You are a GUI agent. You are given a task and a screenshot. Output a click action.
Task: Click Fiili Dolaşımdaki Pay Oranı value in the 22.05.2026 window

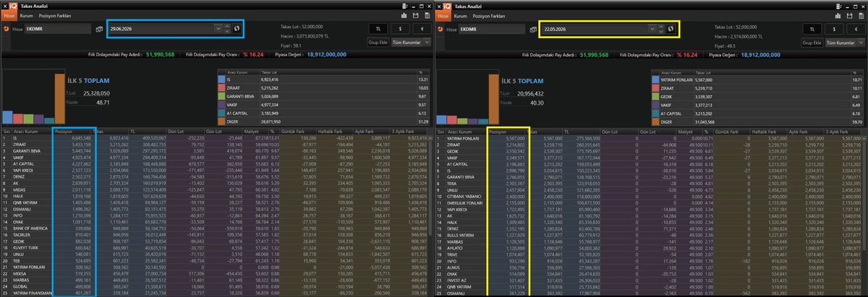(688, 53)
